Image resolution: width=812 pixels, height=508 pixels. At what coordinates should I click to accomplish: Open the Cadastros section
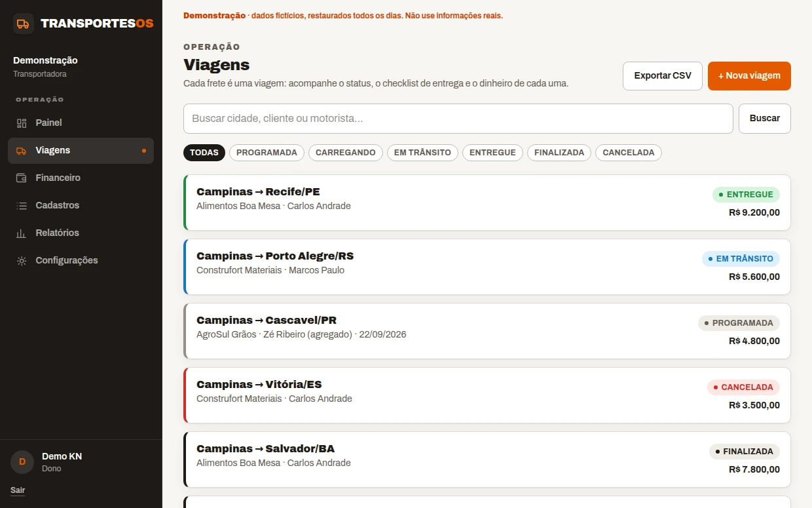[x=81, y=205]
